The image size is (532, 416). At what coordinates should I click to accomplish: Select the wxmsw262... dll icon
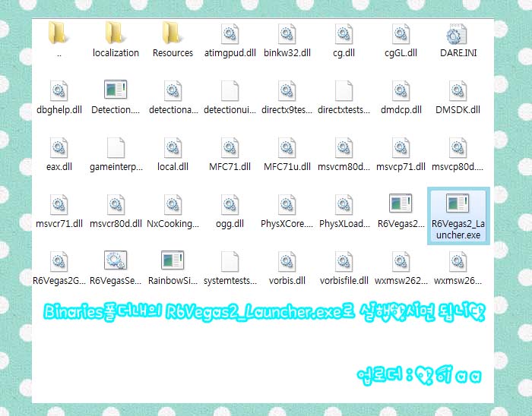click(x=401, y=262)
